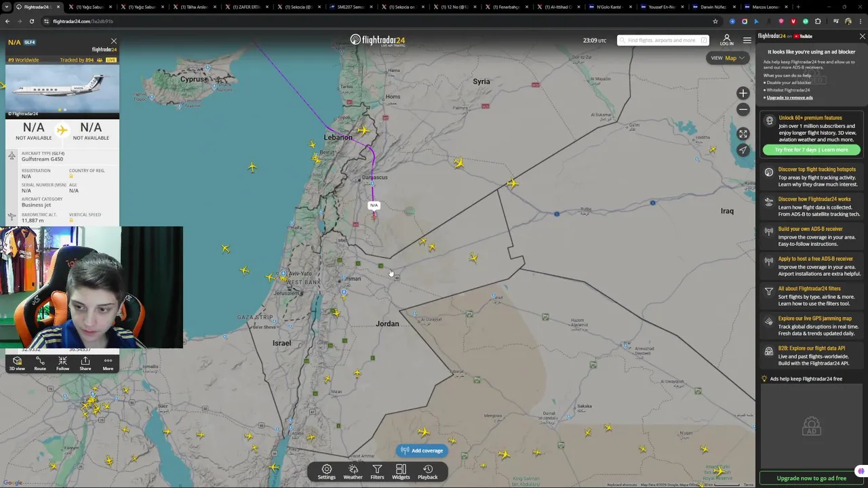Click the Keyboard shortcuts link on map

[622, 485]
